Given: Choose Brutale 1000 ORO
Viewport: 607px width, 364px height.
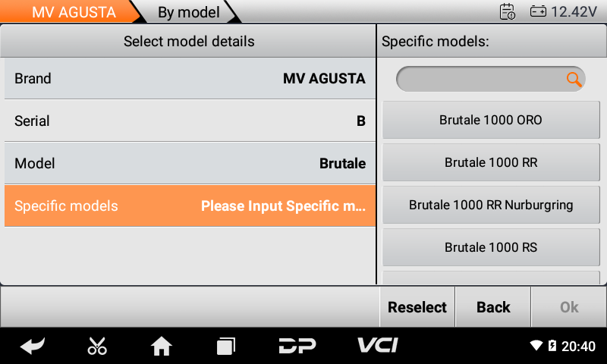Looking at the screenshot, I should 491,120.
